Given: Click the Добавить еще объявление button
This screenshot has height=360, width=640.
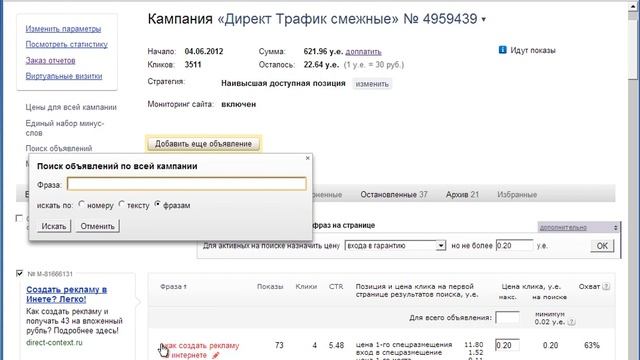Looking at the screenshot, I should tap(203, 144).
